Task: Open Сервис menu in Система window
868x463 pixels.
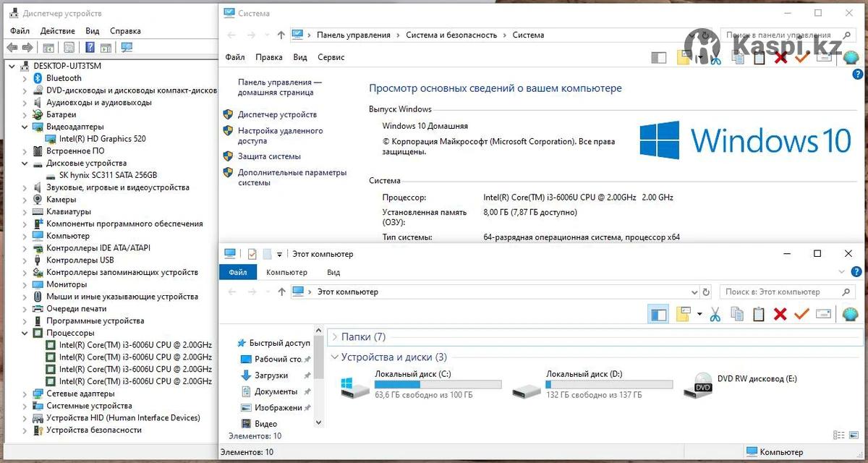Action: [331, 57]
